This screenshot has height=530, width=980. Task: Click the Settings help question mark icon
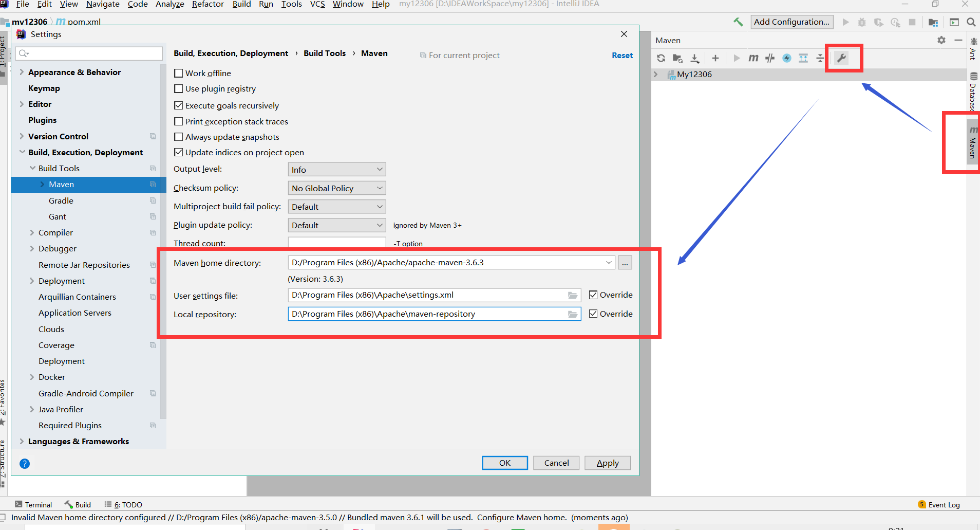coord(24,464)
